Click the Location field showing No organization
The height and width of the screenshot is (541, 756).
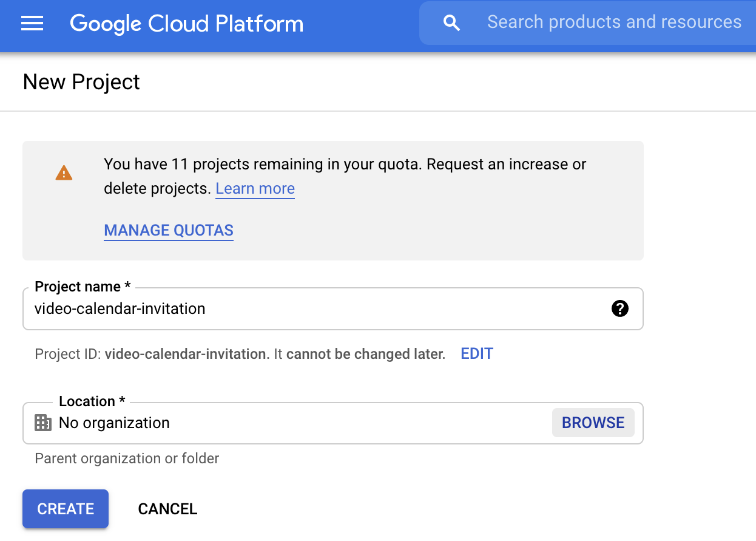(x=332, y=423)
